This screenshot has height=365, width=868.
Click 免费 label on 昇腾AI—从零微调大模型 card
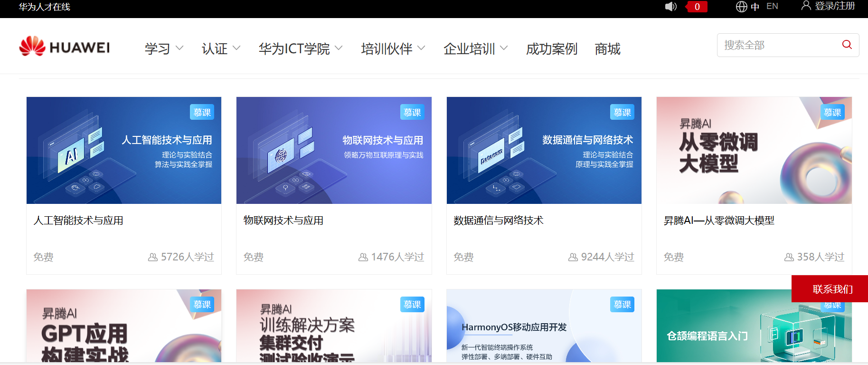(x=674, y=257)
